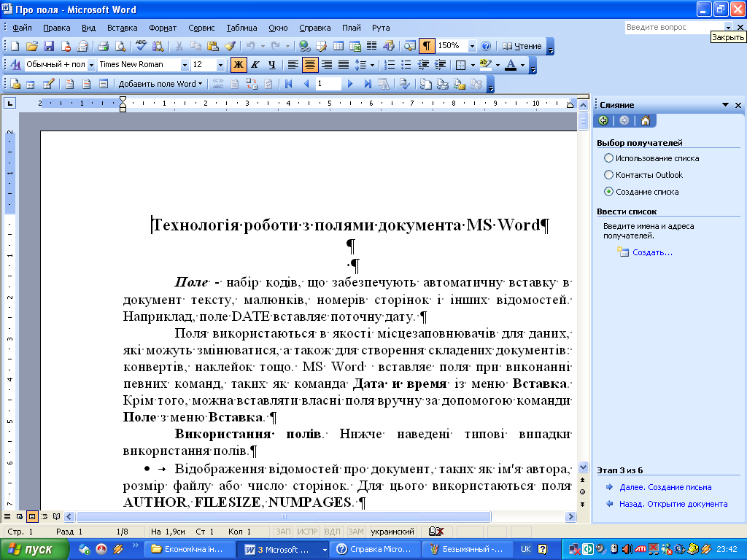Viewport: 747px width, 560px height.
Task: Toggle formatting marks (¶) button
Action: (427, 46)
